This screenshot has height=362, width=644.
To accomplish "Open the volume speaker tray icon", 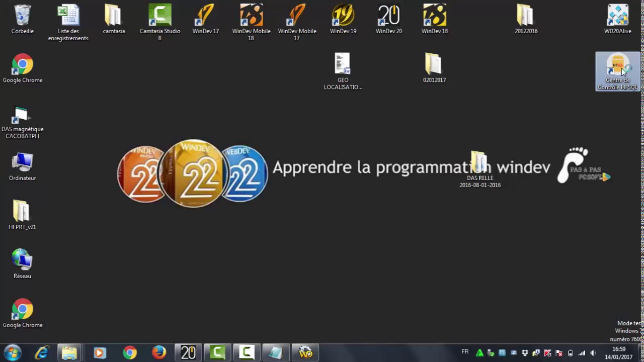I will [x=593, y=353].
